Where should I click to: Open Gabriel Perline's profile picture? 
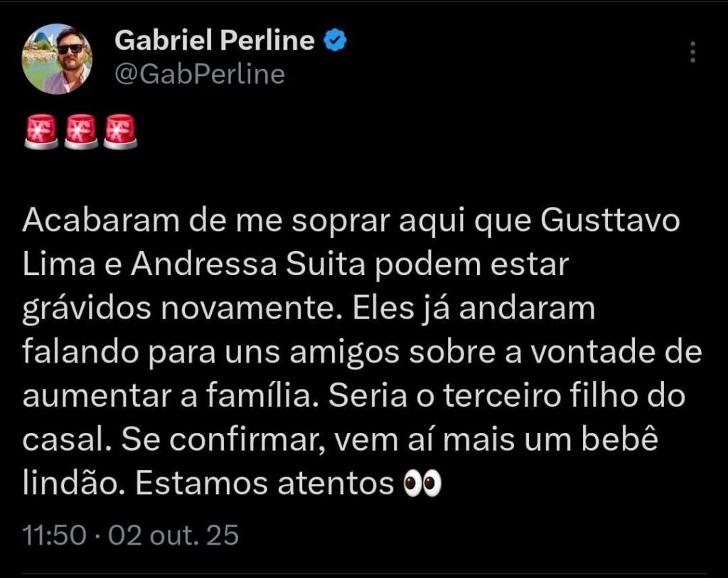point(57,60)
